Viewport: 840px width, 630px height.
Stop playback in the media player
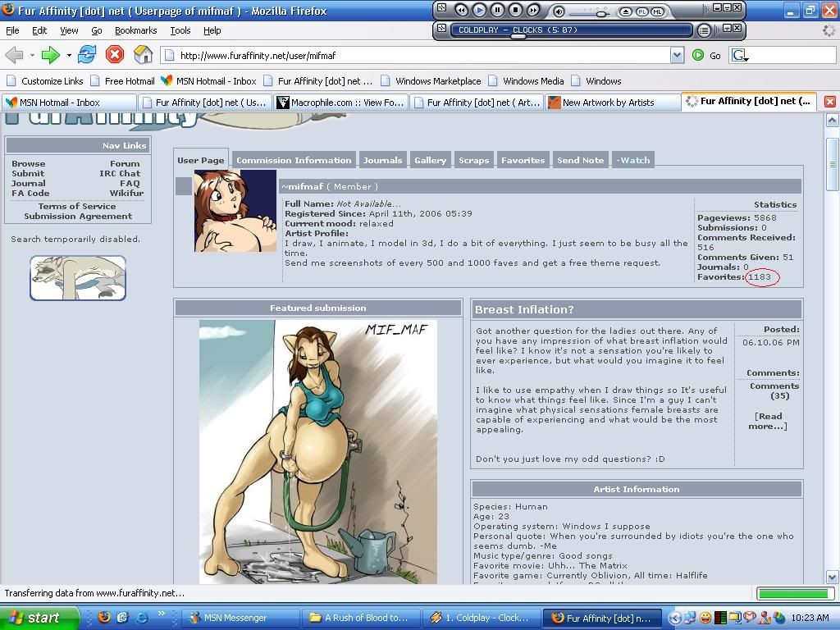[x=515, y=11]
